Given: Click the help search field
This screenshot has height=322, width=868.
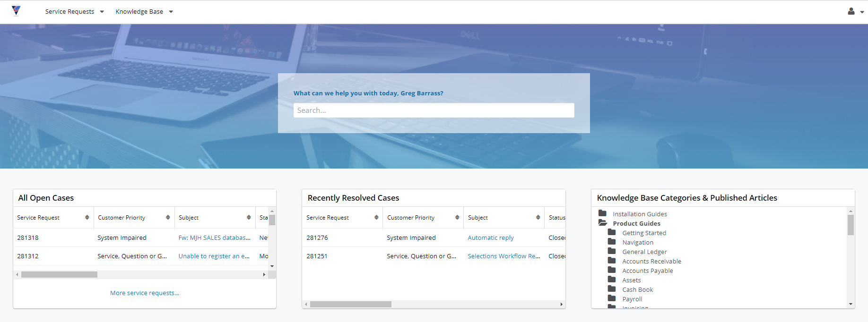Looking at the screenshot, I should coord(434,110).
